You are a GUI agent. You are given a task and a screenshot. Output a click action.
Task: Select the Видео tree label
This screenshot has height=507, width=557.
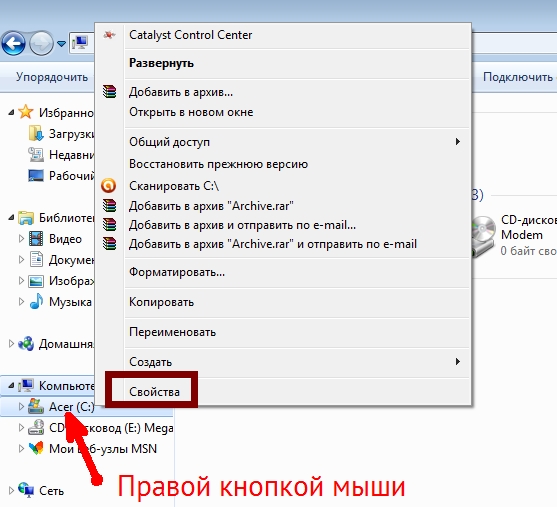pyautogui.click(x=65, y=239)
